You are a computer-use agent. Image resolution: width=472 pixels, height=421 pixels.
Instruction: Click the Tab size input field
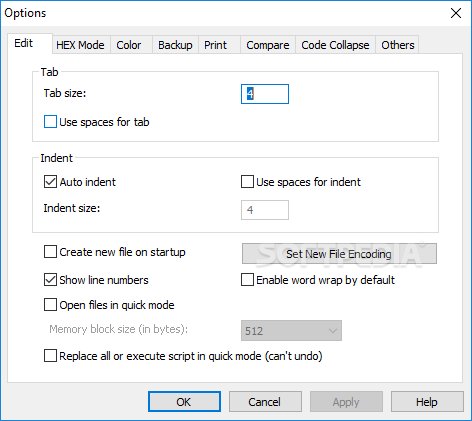[265, 94]
